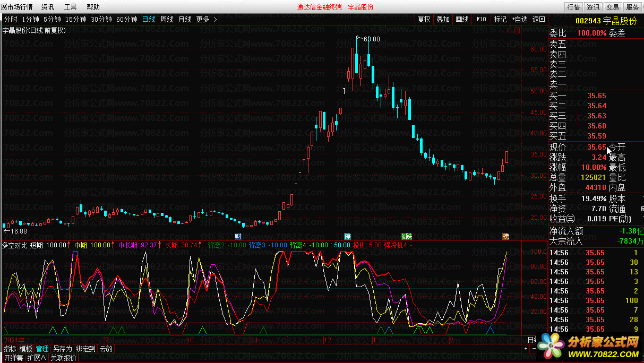The height and width of the screenshot is (363, 644).
Task: Open F10 company info
Action: pyautogui.click(x=481, y=19)
